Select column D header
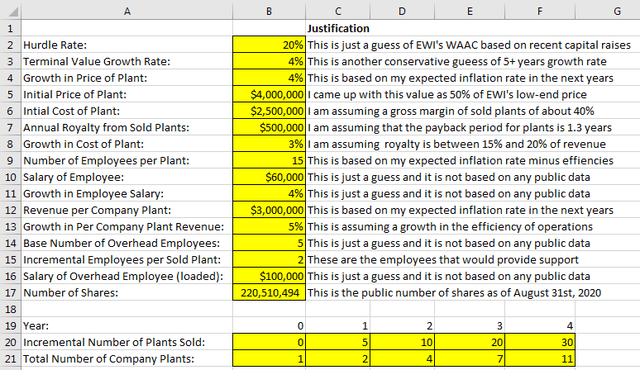This screenshot has width=640, height=370. pos(402,11)
